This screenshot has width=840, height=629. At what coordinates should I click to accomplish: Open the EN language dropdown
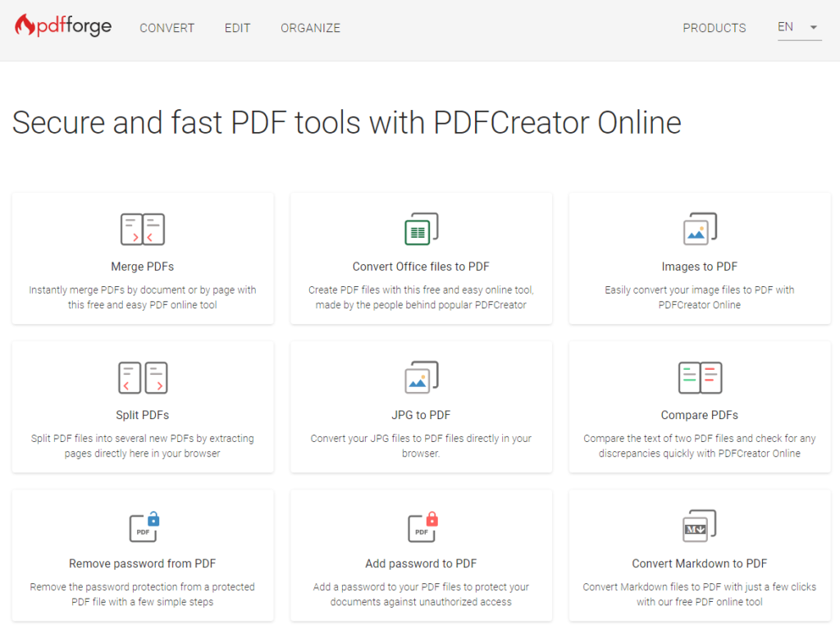[798, 26]
